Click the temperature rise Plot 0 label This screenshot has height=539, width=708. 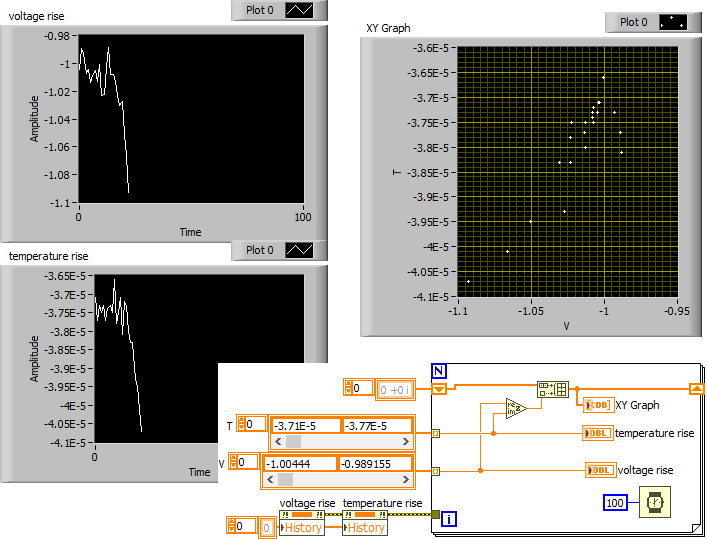point(259,250)
